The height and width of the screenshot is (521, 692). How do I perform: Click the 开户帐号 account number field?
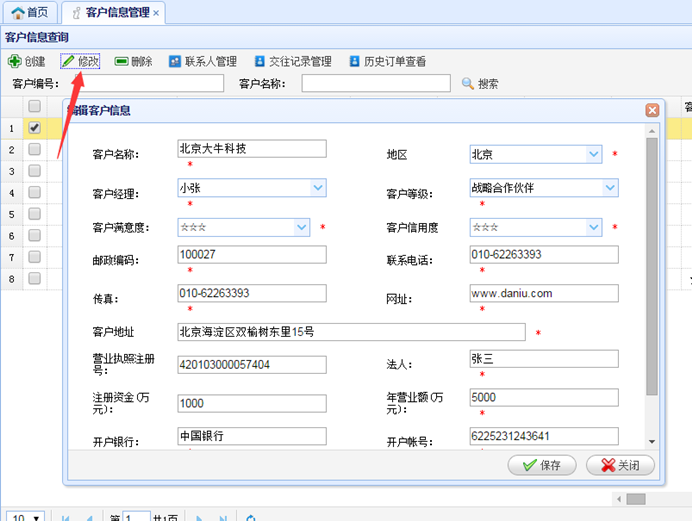tap(544, 436)
